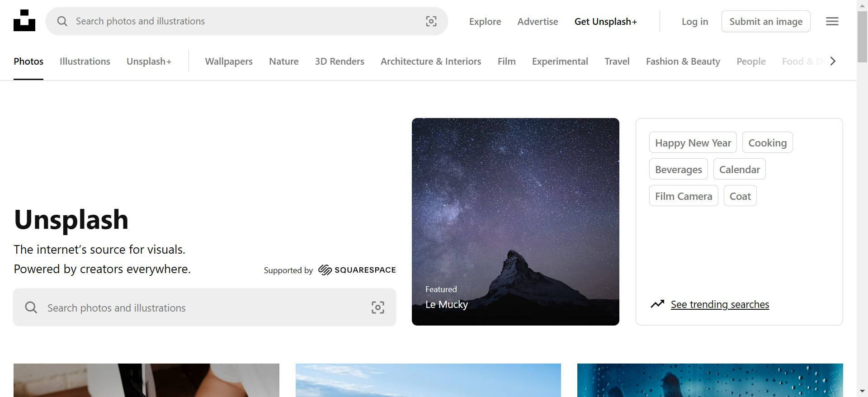
Task: Select the Happy New Year tag
Action: [x=693, y=142]
